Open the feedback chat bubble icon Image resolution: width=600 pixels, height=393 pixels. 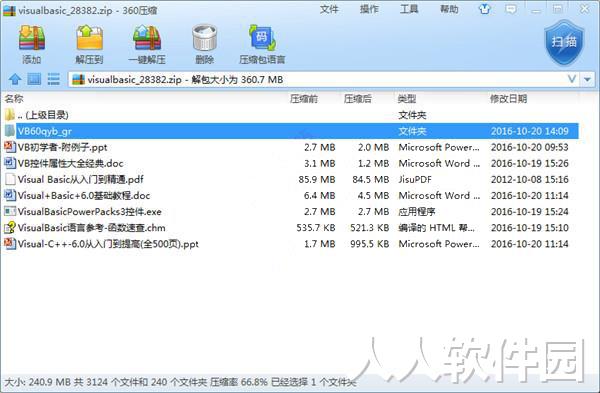click(511, 9)
